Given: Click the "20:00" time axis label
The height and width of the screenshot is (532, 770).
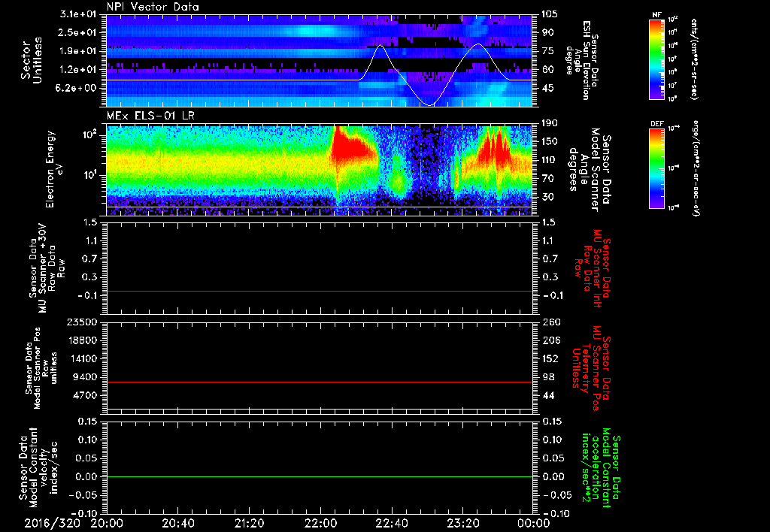Looking at the screenshot, I should tap(107, 523).
